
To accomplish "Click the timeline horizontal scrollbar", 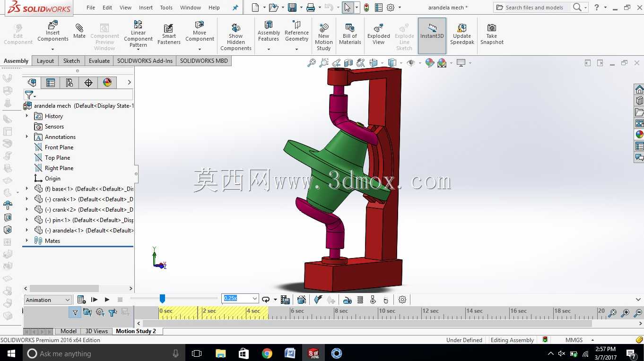I will 366,324.
